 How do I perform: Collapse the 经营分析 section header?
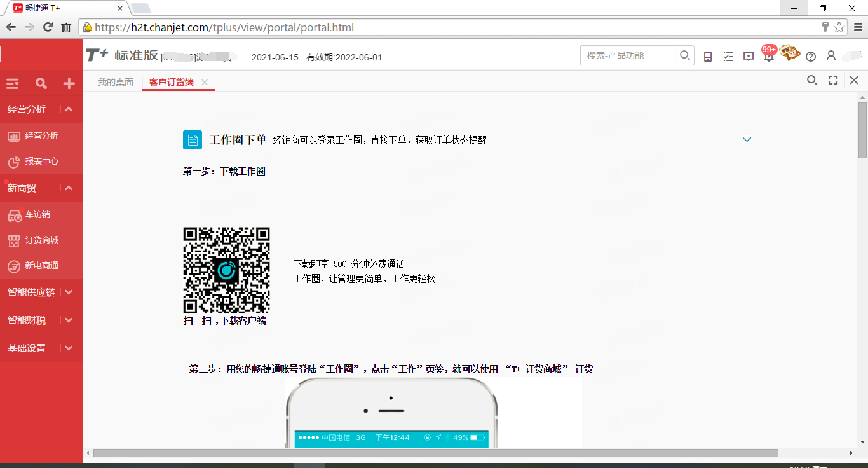[41, 109]
